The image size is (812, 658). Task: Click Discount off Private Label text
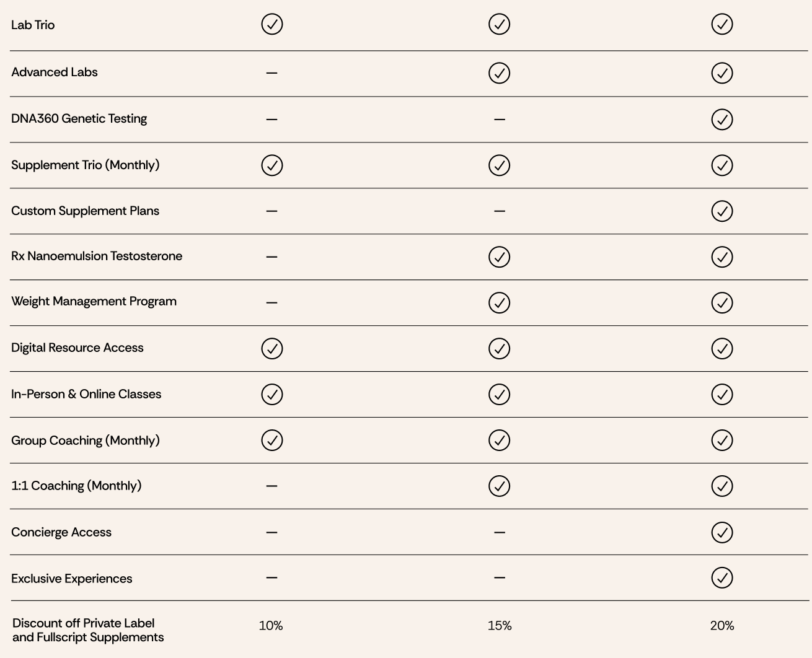pos(84,623)
